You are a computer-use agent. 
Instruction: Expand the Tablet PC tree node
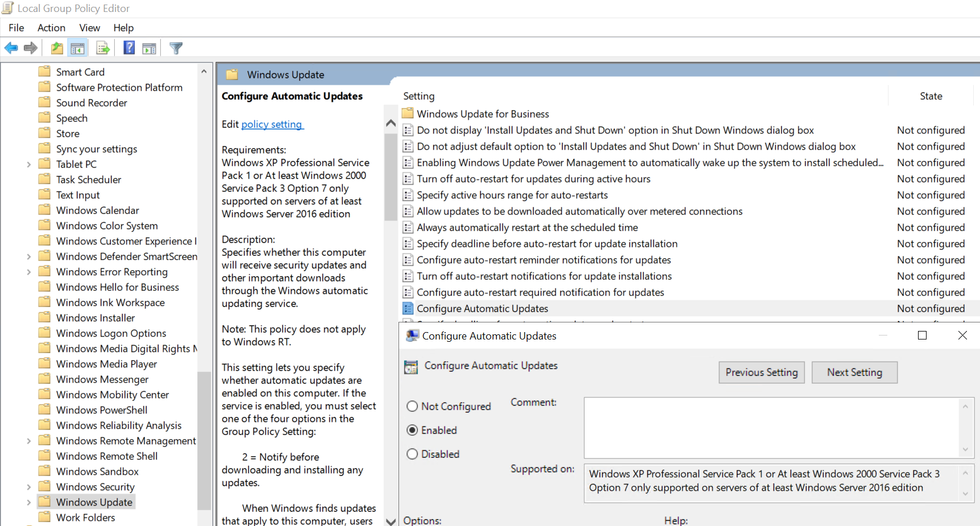[29, 164]
